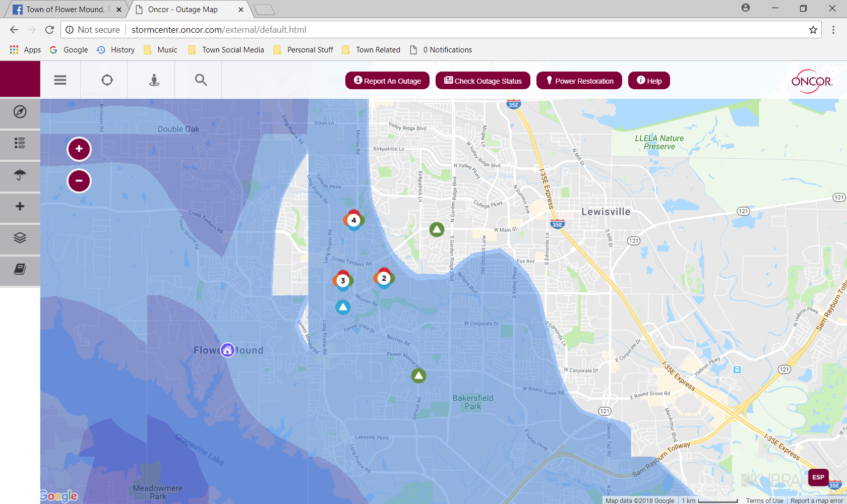
Task: Click Report a map error link
Action: coord(817,500)
